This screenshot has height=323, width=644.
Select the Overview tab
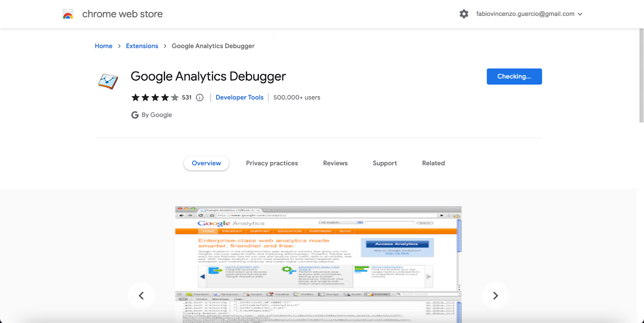coord(206,163)
